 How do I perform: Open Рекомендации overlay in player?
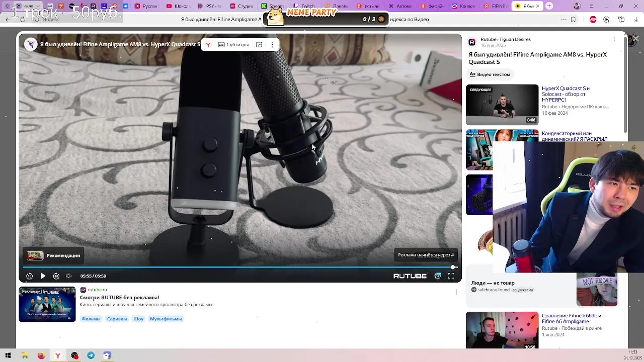54,255
